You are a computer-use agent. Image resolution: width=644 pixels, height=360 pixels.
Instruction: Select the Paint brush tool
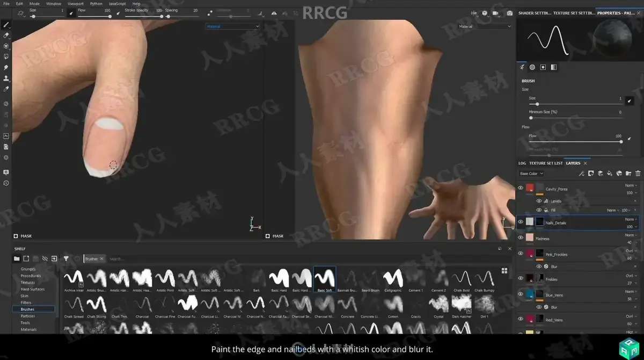point(6,25)
